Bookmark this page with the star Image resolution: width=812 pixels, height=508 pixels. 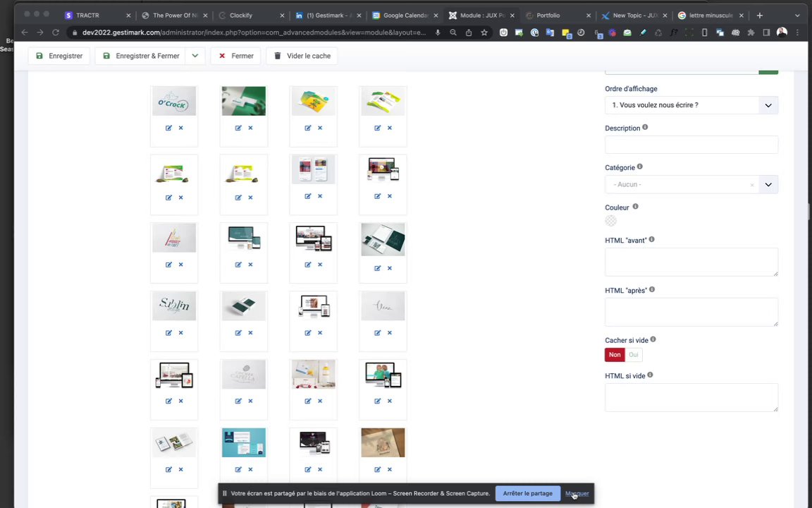[484, 32]
